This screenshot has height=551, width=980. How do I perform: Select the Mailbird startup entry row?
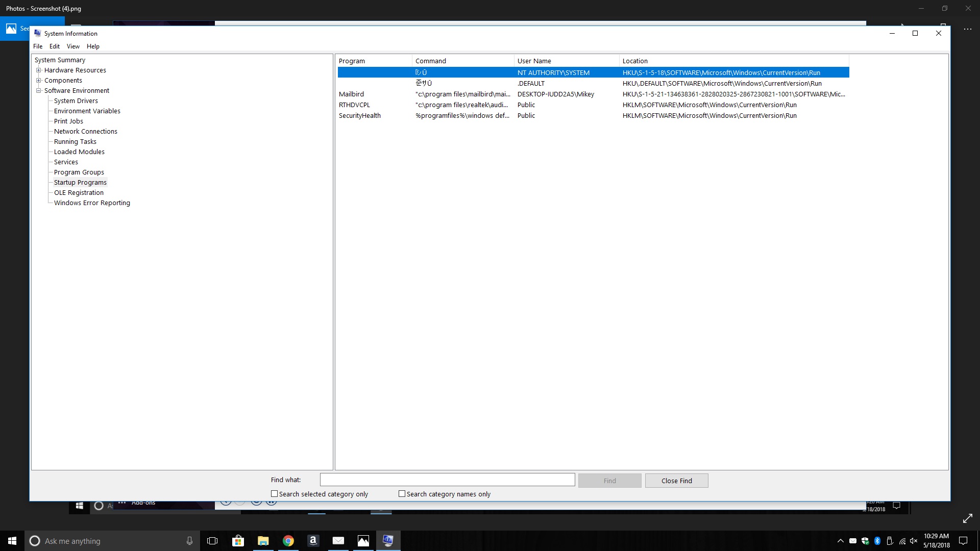coord(352,94)
